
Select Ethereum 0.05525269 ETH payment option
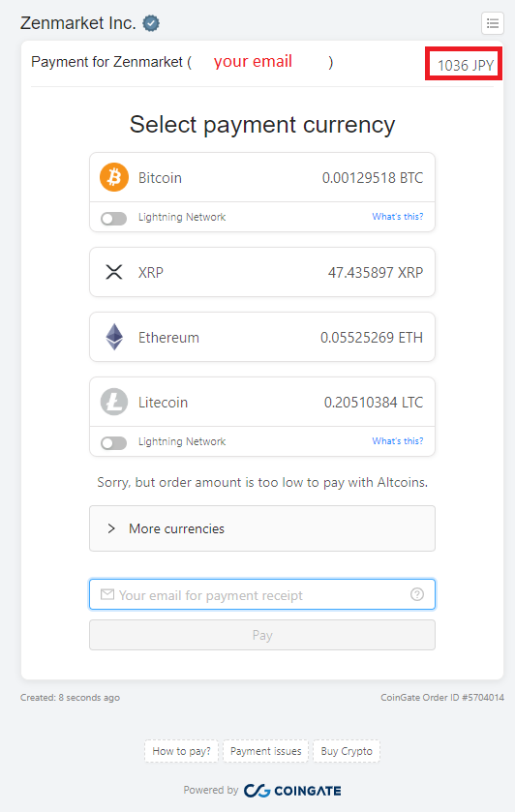262,337
